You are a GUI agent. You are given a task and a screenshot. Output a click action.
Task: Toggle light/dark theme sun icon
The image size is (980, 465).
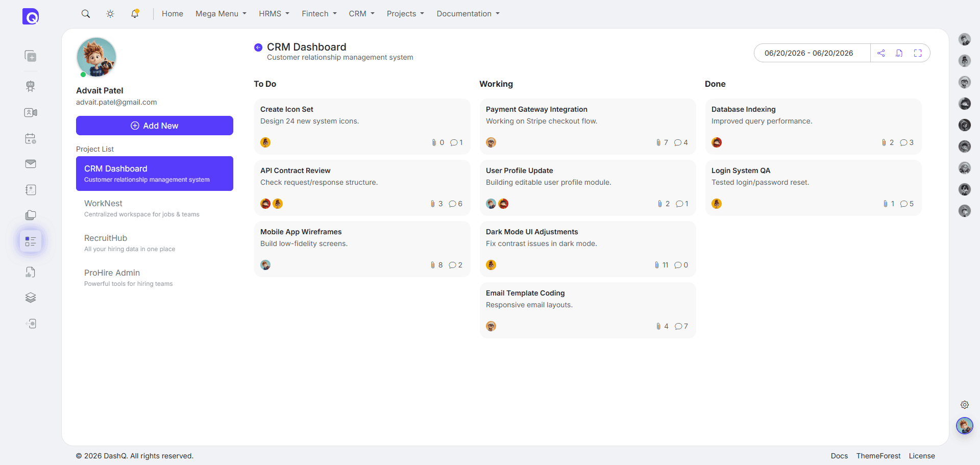[110, 14]
